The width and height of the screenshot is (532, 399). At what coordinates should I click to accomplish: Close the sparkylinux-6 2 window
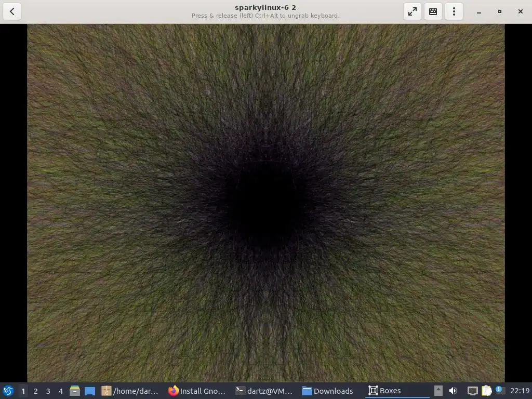pos(521,11)
